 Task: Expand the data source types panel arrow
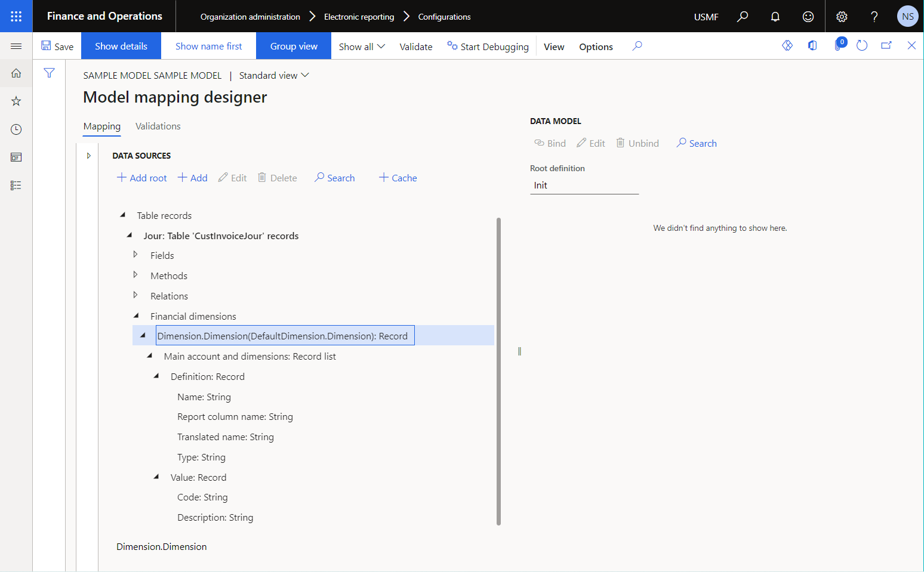click(88, 156)
